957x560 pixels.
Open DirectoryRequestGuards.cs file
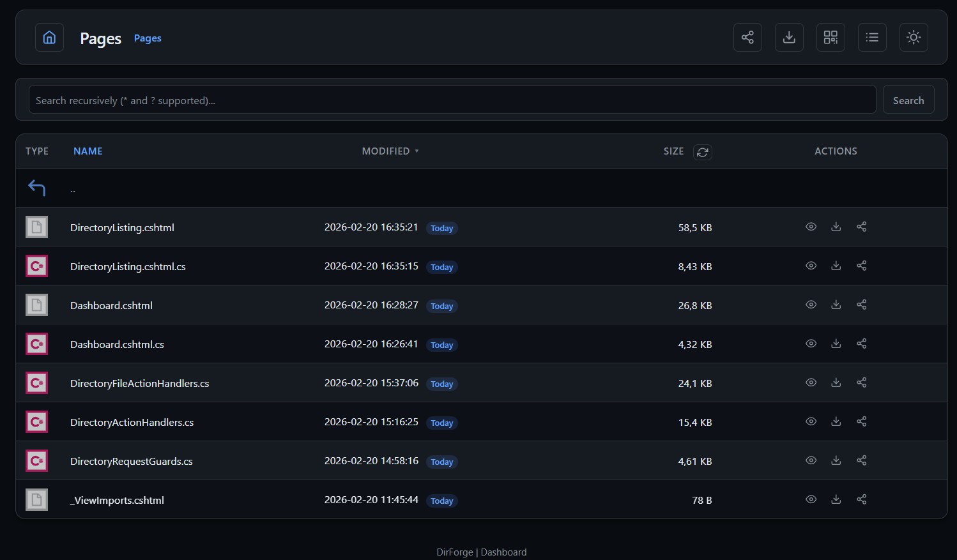(131, 461)
